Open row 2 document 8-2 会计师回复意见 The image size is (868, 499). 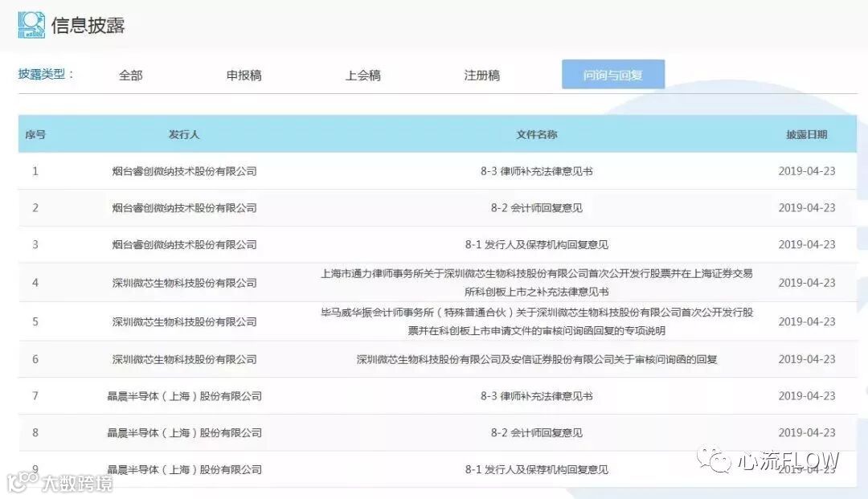tap(536, 208)
